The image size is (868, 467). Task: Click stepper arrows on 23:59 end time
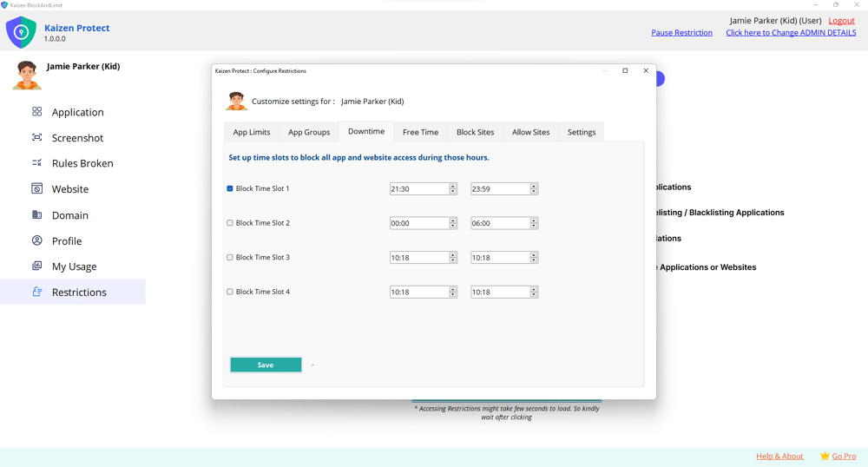534,188
